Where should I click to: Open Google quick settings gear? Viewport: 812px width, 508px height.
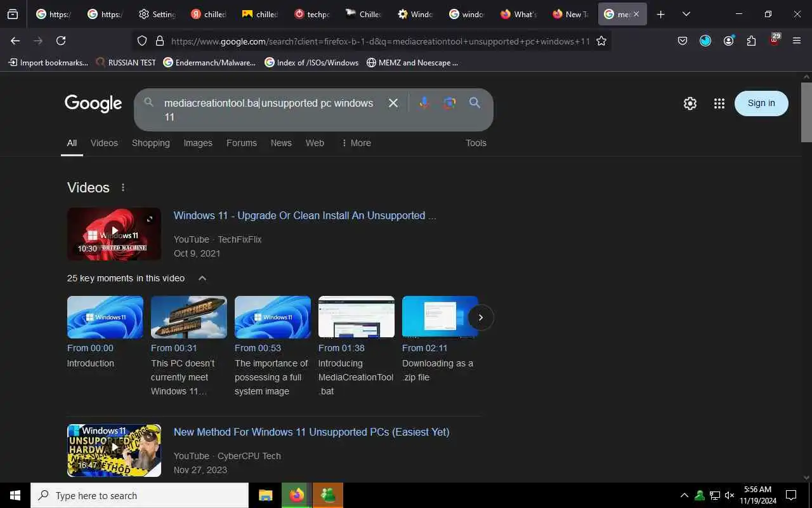[690, 104]
